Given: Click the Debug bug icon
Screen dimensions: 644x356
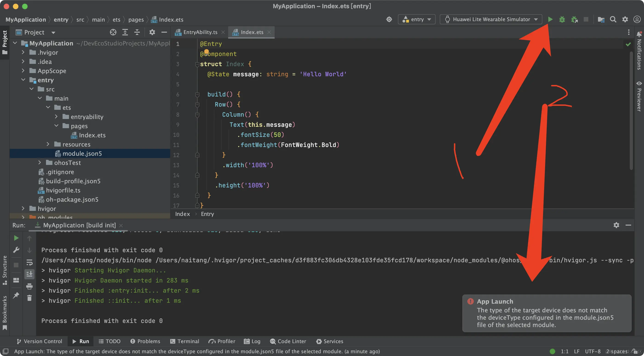Looking at the screenshot, I should (562, 19).
